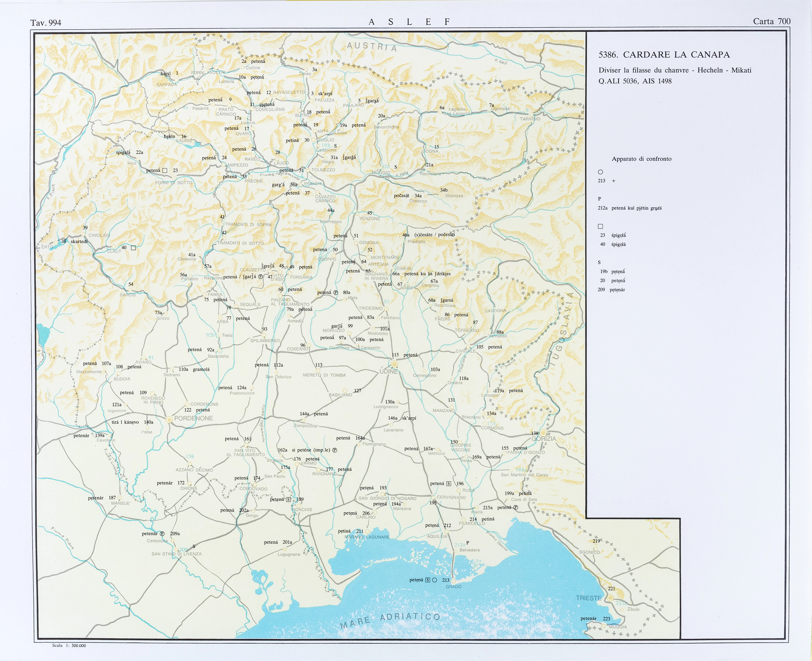The image size is (812, 661).
Task: Click the boxed S symbol near Grado 213
Action: [427, 580]
